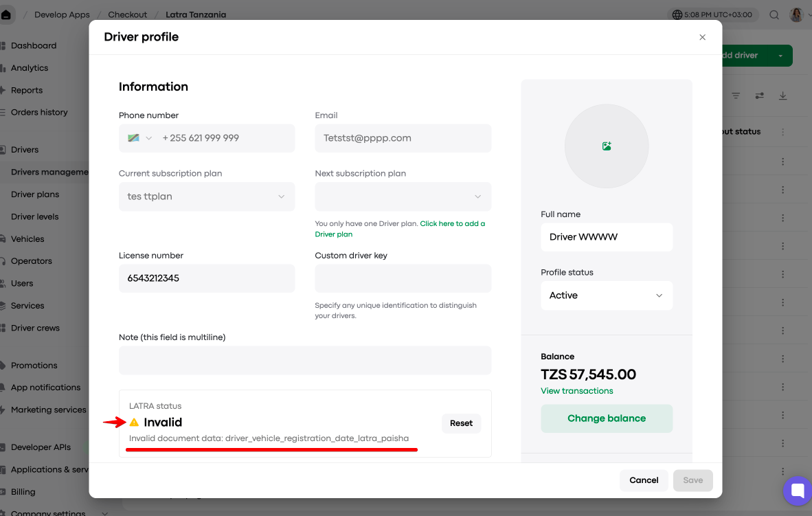The width and height of the screenshot is (812, 516).
Task: Open Operators in sidebar
Action: click(32, 261)
